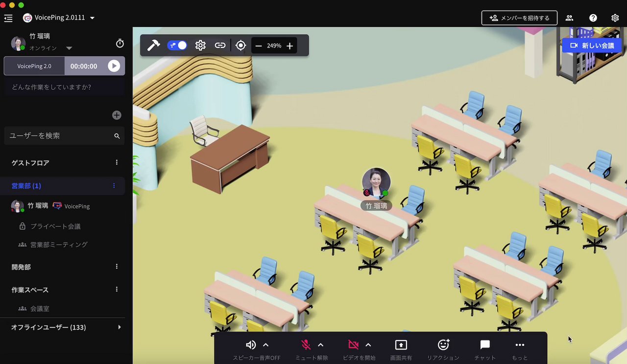Select the VoicePing 2.0 project tab
The height and width of the screenshot is (364, 627).
click(34, 66)
